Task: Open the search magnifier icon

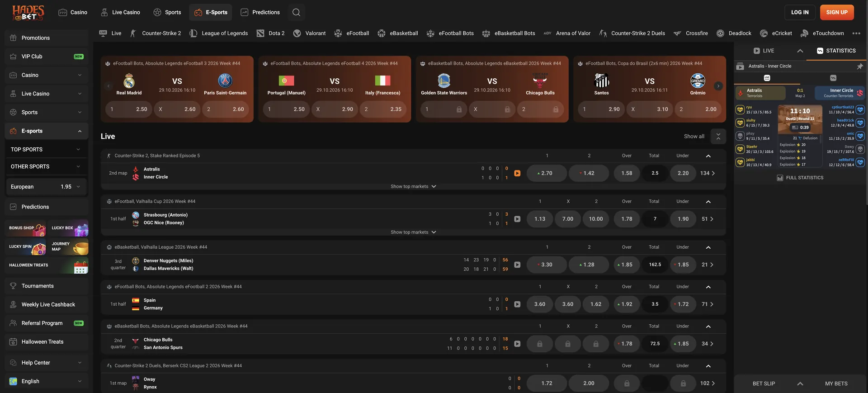Action: click(x=296, y=12)
